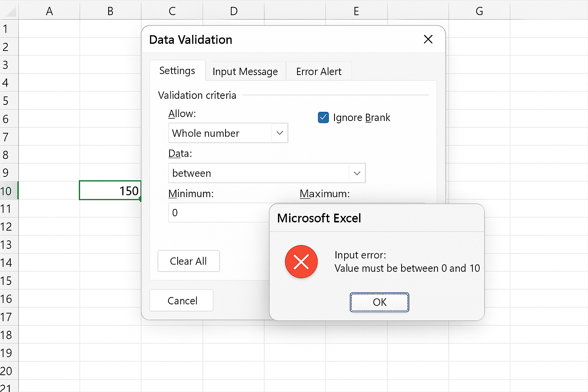Click the 'Value must be between' message
This screenshot has height=392, width=588.
point(407,268)
